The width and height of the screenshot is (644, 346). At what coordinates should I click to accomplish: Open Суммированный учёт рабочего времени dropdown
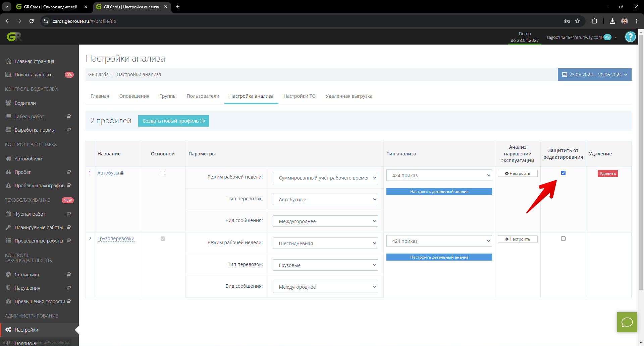pos(325,178)
